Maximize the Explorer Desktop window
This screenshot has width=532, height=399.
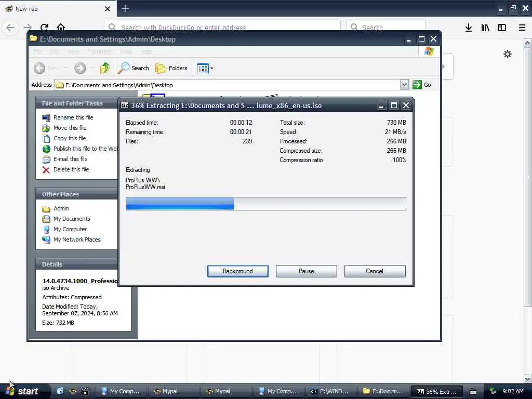(421, 39)
